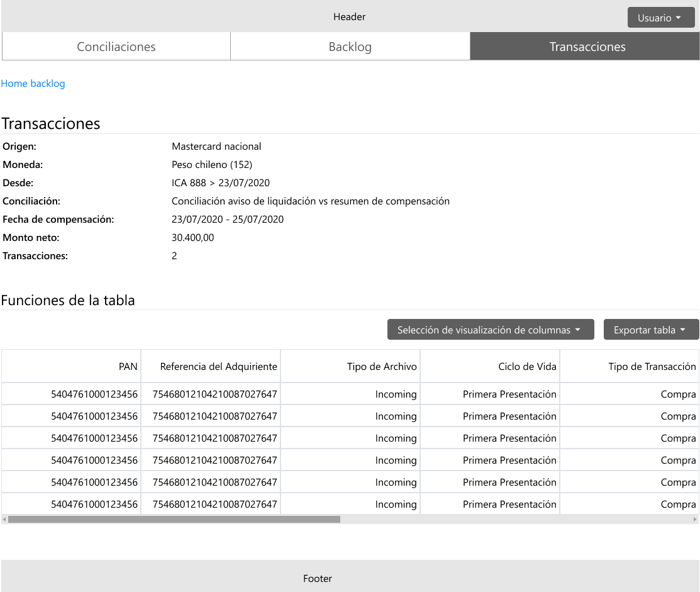Click the Mastercard nacional origin value
The height and width of the screenshot is (592, 700).
216,147
